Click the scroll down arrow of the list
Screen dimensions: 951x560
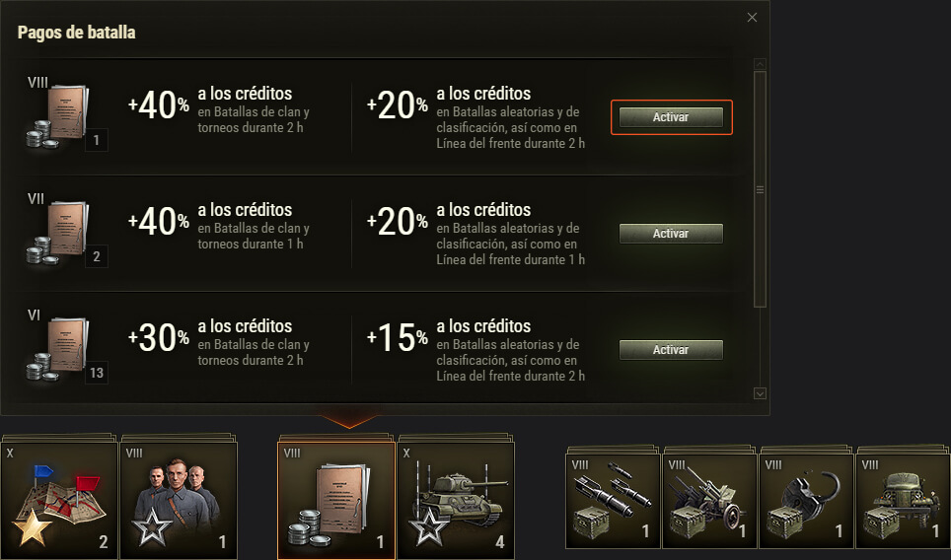tap(760, 394)
